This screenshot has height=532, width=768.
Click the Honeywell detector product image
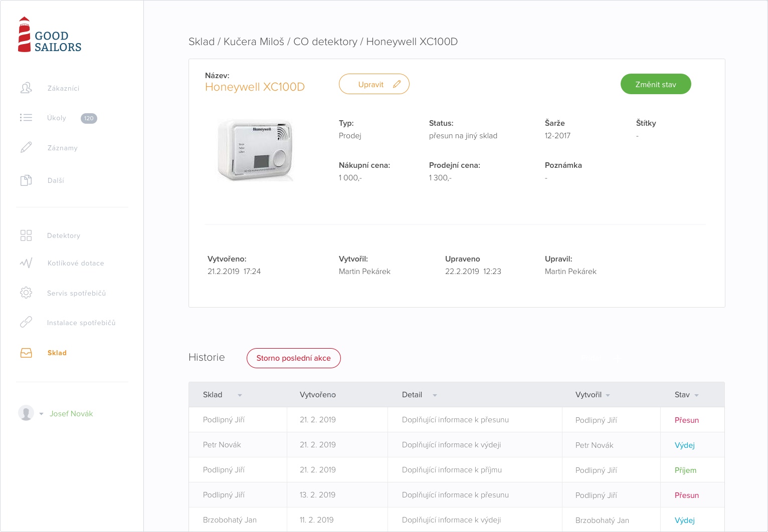coord(255,149)
